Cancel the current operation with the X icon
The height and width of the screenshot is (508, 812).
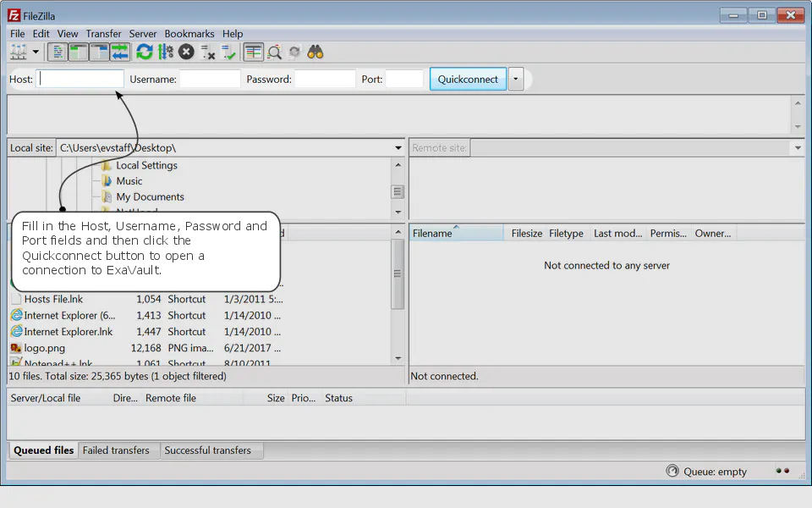186,52
